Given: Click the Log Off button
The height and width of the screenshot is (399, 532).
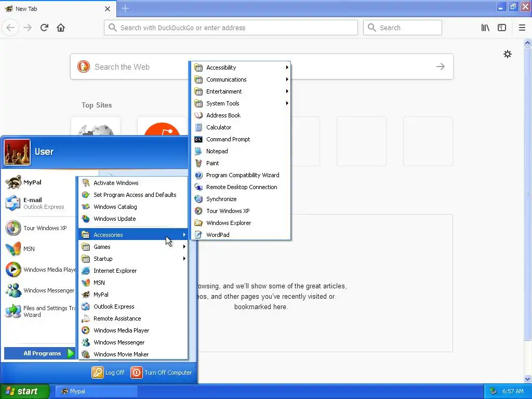Looking at the screenshot, I should 108,373.
